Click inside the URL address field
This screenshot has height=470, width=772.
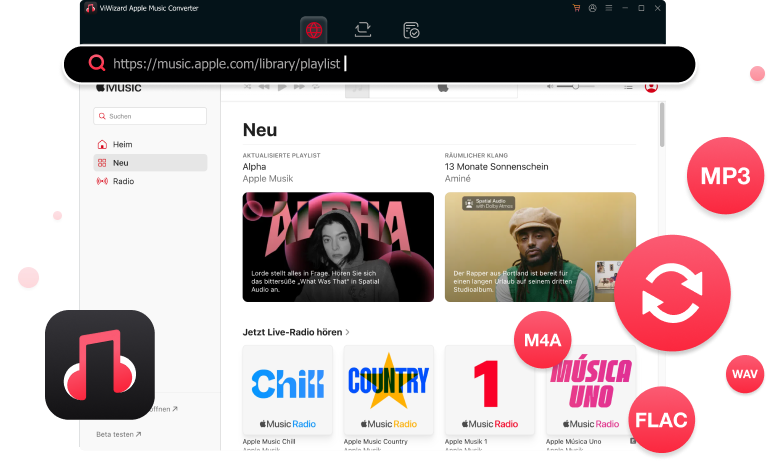(x=379, y=64)
